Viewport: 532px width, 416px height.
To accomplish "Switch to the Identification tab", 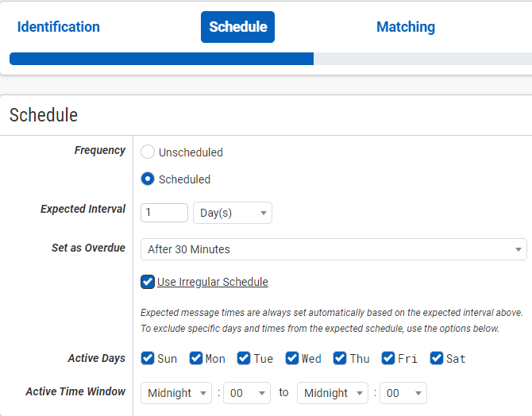I will pos(58,27).
